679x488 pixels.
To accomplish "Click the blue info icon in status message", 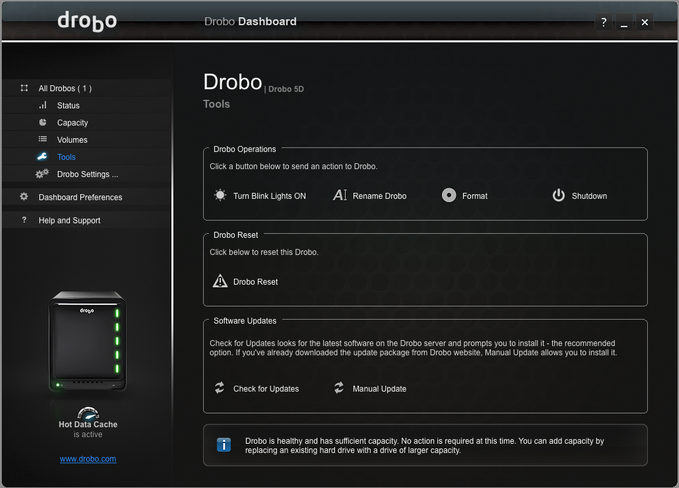I will click(224, 445).
